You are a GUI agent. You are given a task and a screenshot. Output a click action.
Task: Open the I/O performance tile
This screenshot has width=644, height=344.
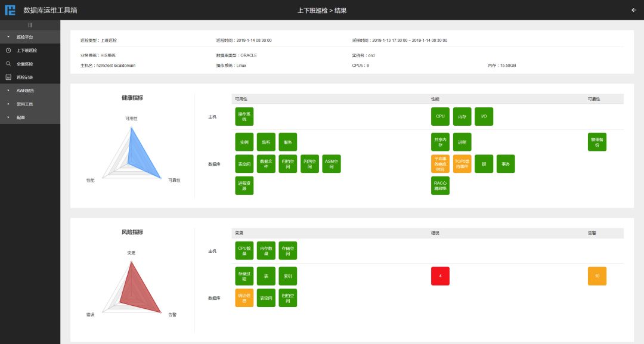point(484,117)
